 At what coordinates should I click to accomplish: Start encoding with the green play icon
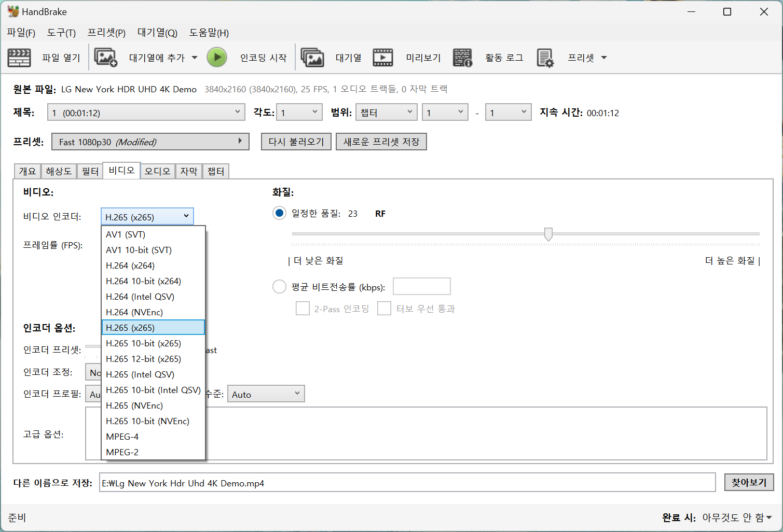[x=217, y=57]
